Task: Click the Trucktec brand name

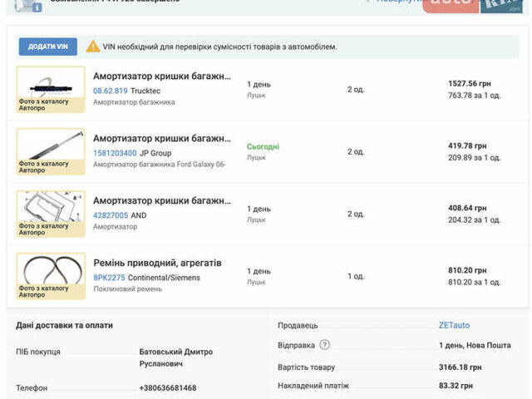Action: click(x=145, y=91)
